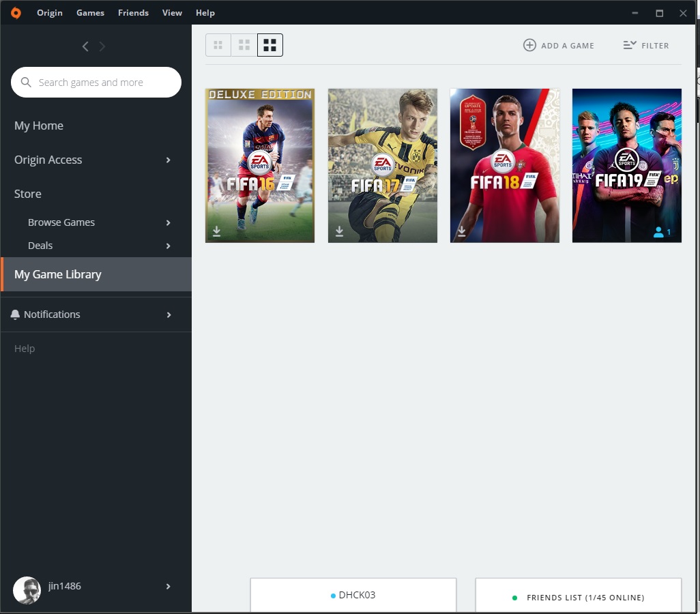
Task: Open Origin Access section
Action: coord(48,160)
